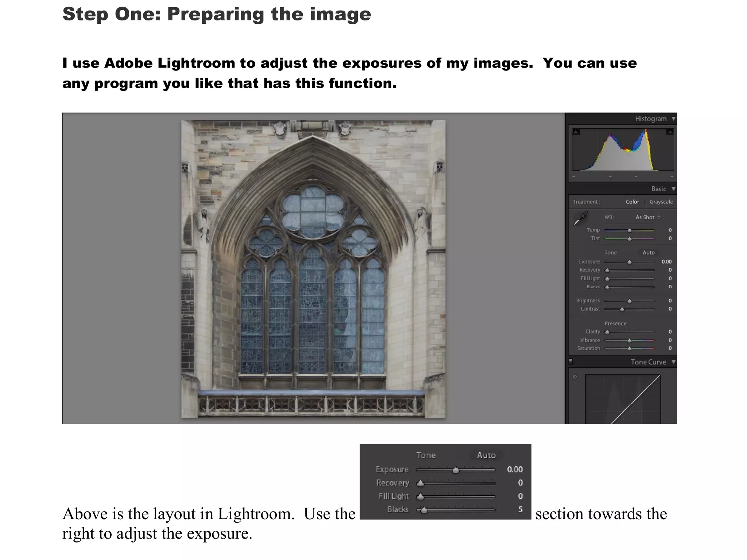Viewport: 747px width, 560px height.
Task: Click Auto tone button in Basic panel
Action: pyautogui.click(x=649, y=252)
